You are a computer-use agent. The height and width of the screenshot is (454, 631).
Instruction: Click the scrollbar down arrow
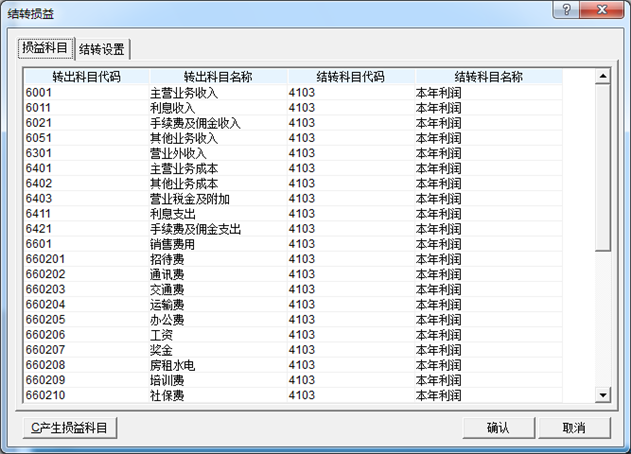coord(602,395)
